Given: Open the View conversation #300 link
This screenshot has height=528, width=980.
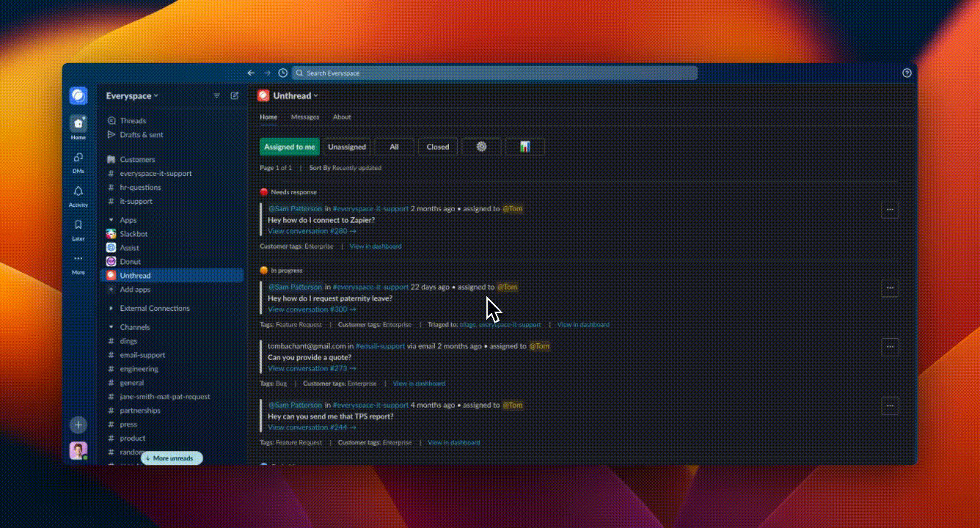Looking at the screenshot, I should pos(312,309).
